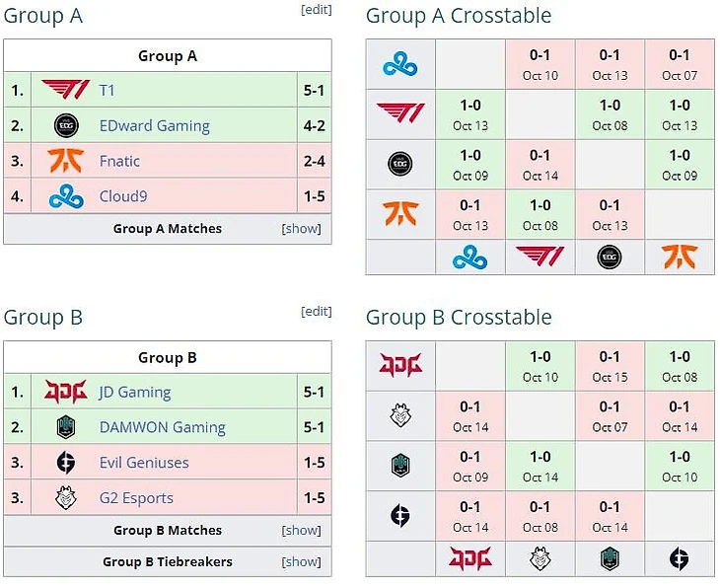This screenshot has width=720, height=588.
Task: Show the Group B Tiebreakers section
Action: [x=302, y=562]
